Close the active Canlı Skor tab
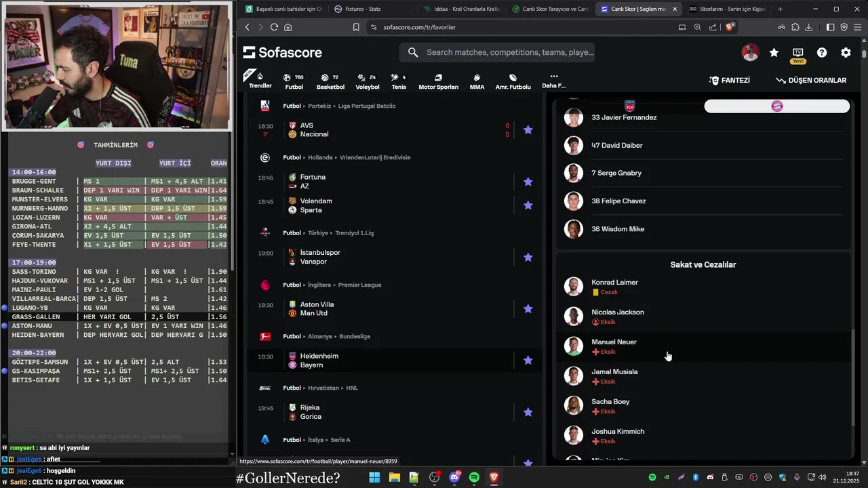The height and width of the screenshot is (488, 868). (675, 9)
